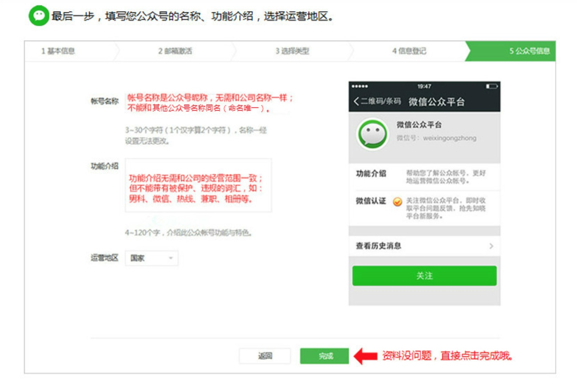Go to step 2 邮箱激活
577x392 pixels.
click(175, 51)
